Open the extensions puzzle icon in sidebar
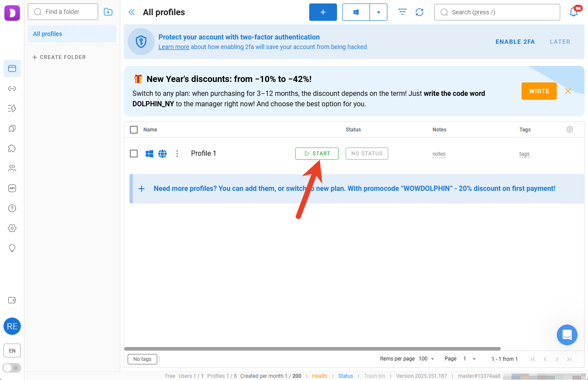This screenshot has width=588, height=380. (12, 148)
